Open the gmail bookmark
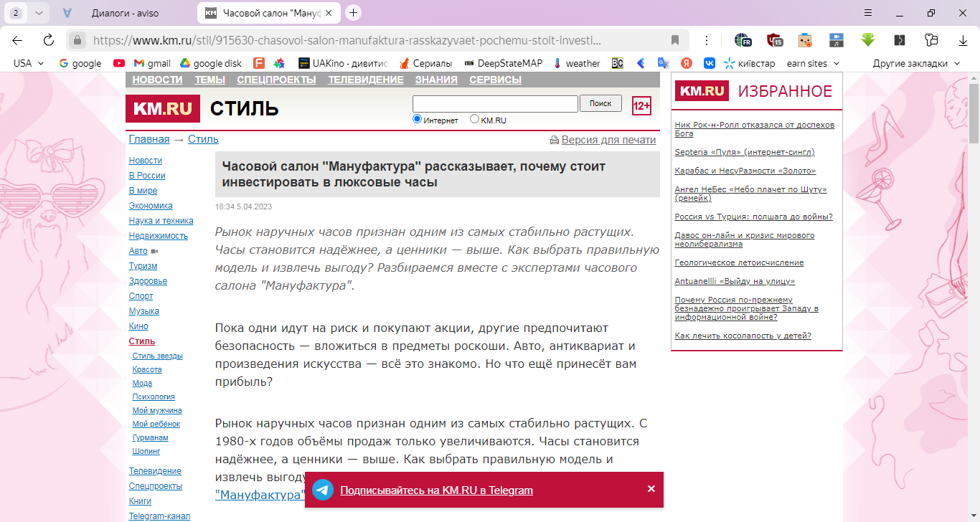Image resolution: width=980 pixels, height=522 pixels. [x=152, y=63]
